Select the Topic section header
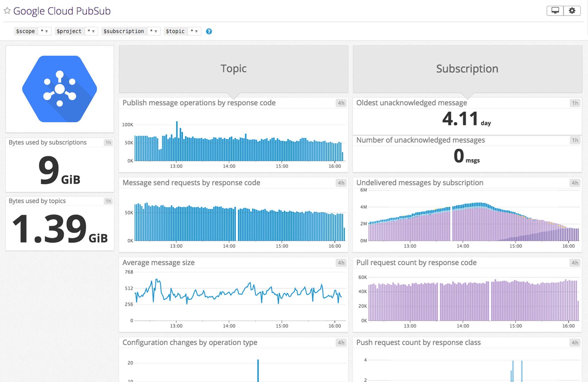The image size is (588, 382). [233, 69]
